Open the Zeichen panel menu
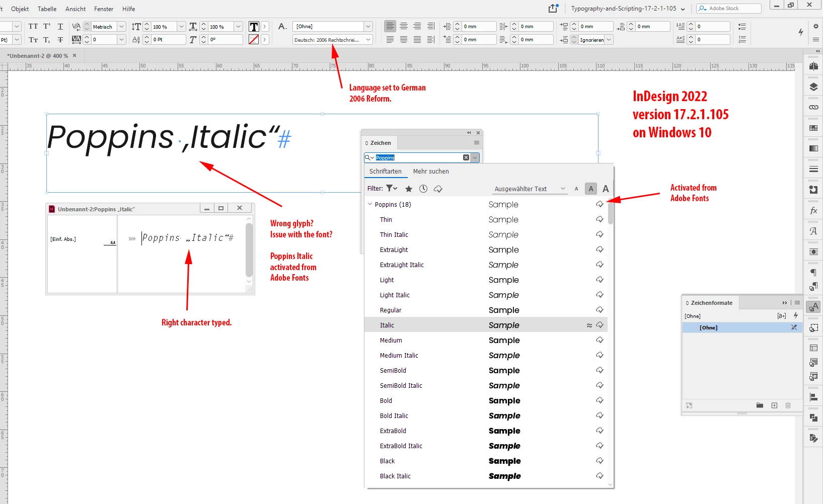The height and width of the screenshot is (504, 823). (x=476, y=143)
